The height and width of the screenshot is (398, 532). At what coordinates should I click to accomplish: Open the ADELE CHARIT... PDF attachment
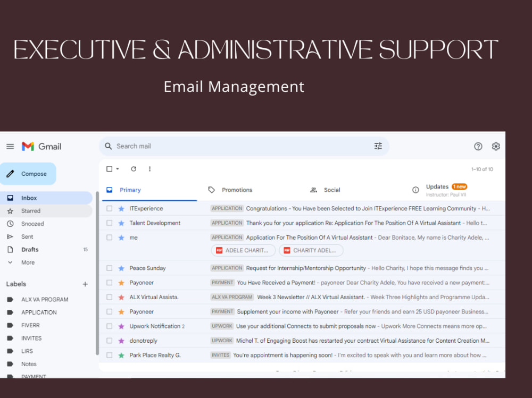click(243, 250)
